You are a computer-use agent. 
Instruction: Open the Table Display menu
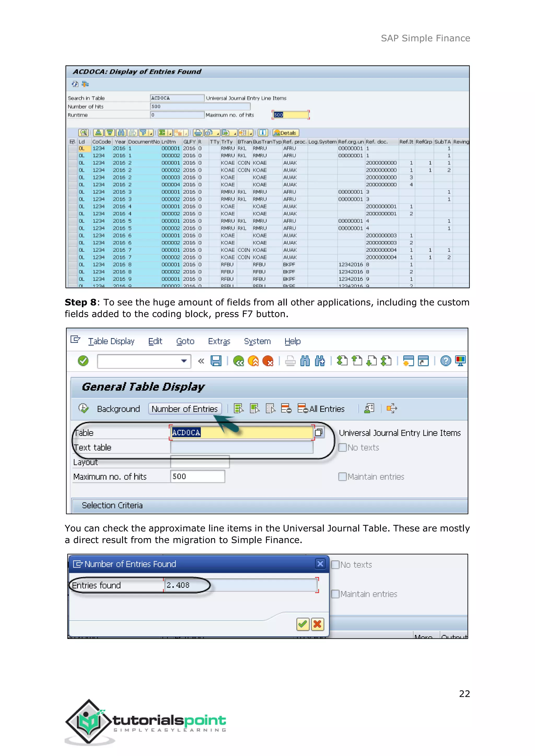pyautogui.click(x=111, y=341)
